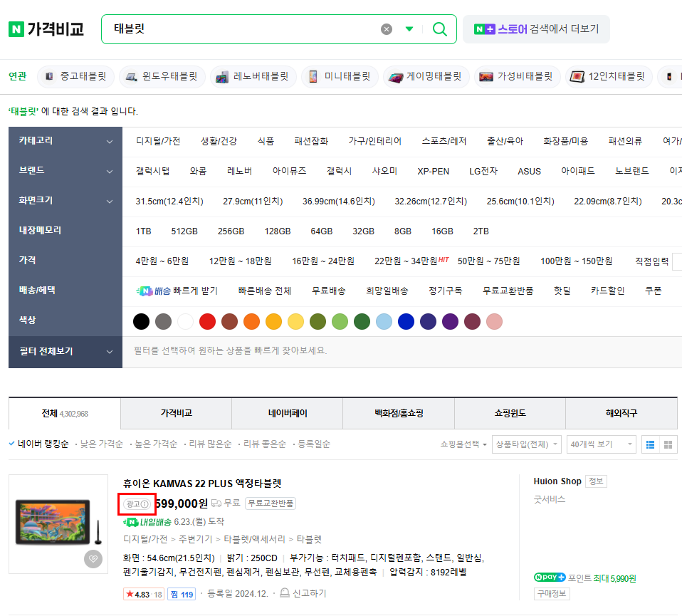The height and width of the screenshot is (616, 682).
Task: Switch to the 백화점/홈쇼핑 tab
Action: (x=399, y=413)
